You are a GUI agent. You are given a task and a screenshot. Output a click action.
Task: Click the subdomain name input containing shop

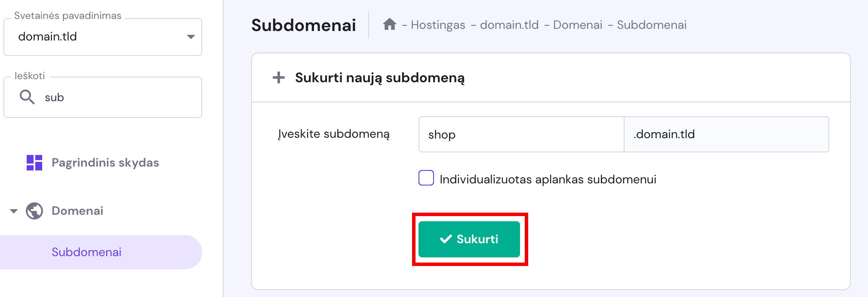point(520,134)
